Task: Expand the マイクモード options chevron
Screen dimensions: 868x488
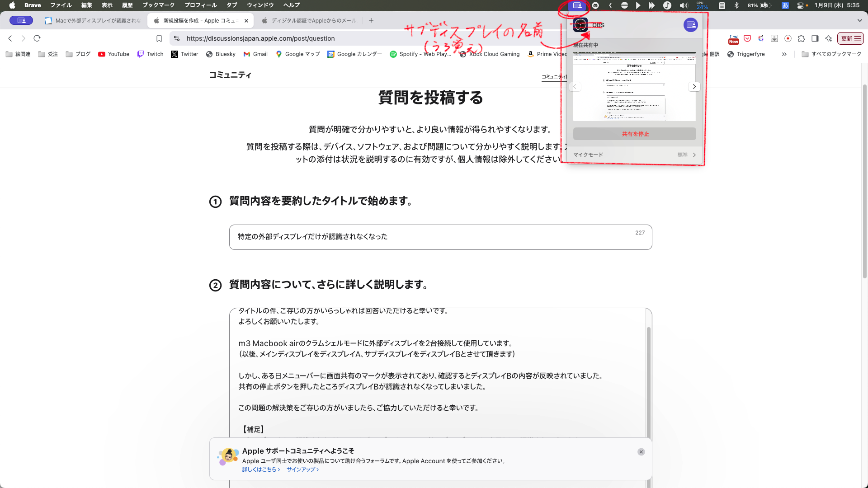Action: (694, 155)
